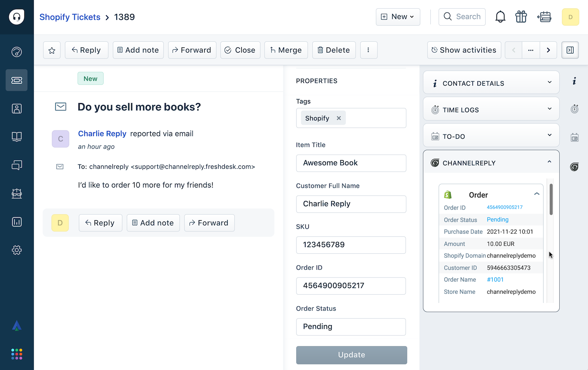Open the Contacts icon in sidebar

(x=17, y=108)
